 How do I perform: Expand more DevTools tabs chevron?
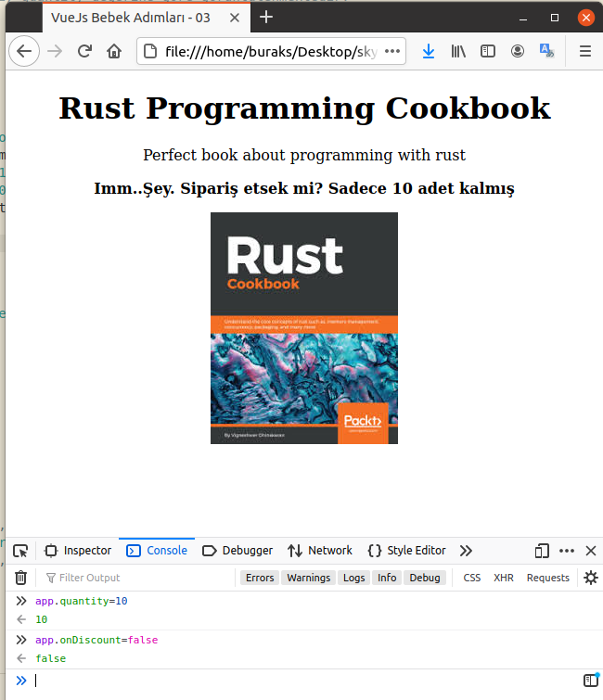pos(466,551)
